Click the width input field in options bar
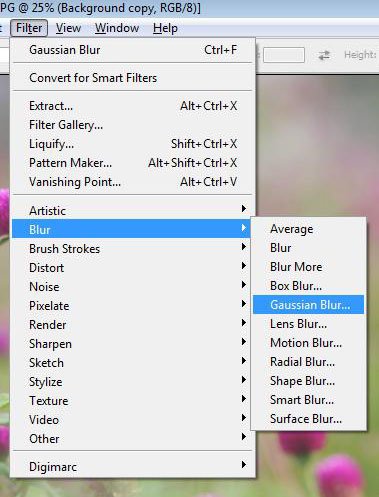This screenshot has height=497, width=379. pos(284,55)
